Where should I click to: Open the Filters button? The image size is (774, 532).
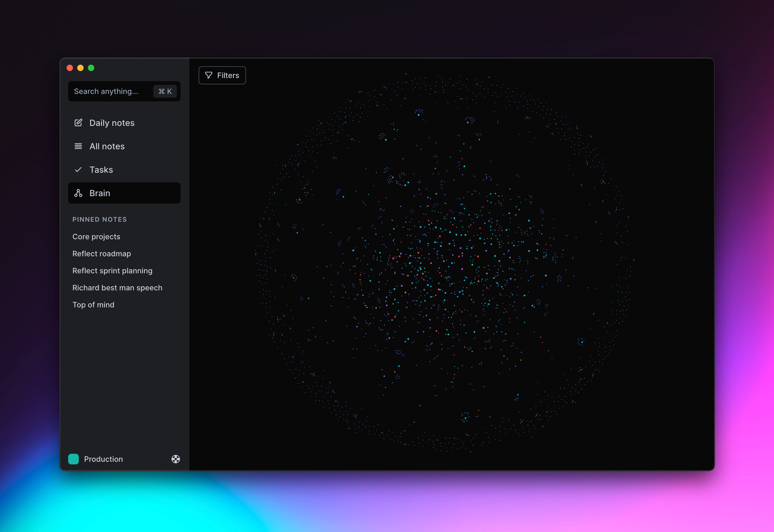pos(222,75)
